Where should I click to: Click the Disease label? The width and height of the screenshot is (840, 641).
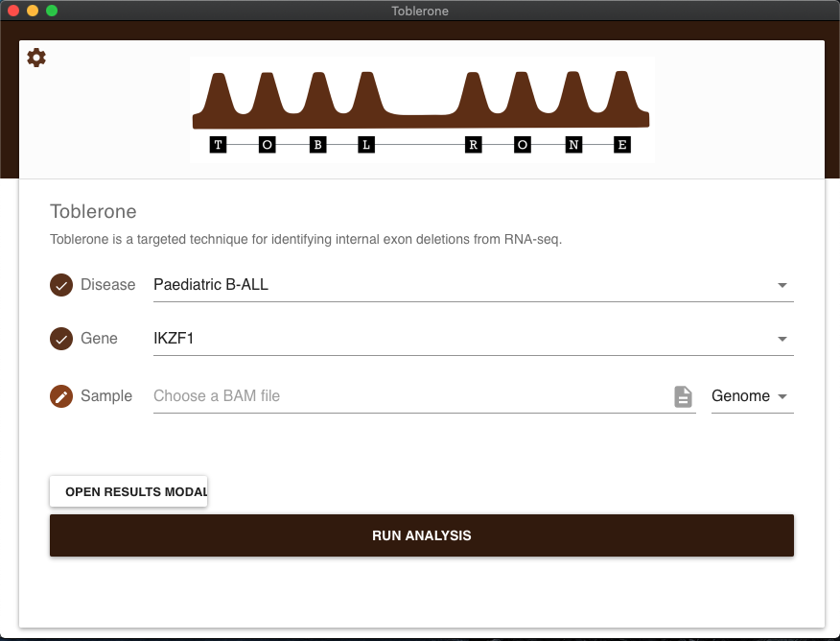pyautogui.click(x=107, y=285)
